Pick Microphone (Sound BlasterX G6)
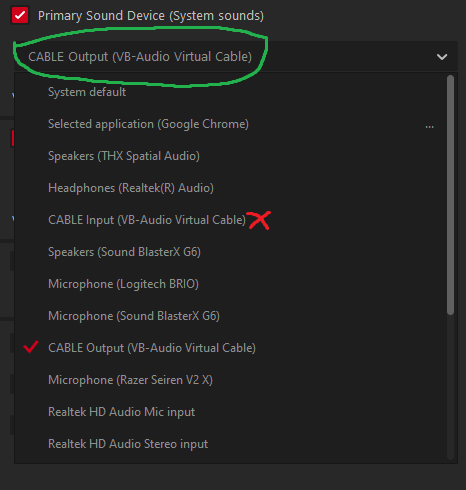Viewport: 466px width, 490px height. tap(230, 316)
